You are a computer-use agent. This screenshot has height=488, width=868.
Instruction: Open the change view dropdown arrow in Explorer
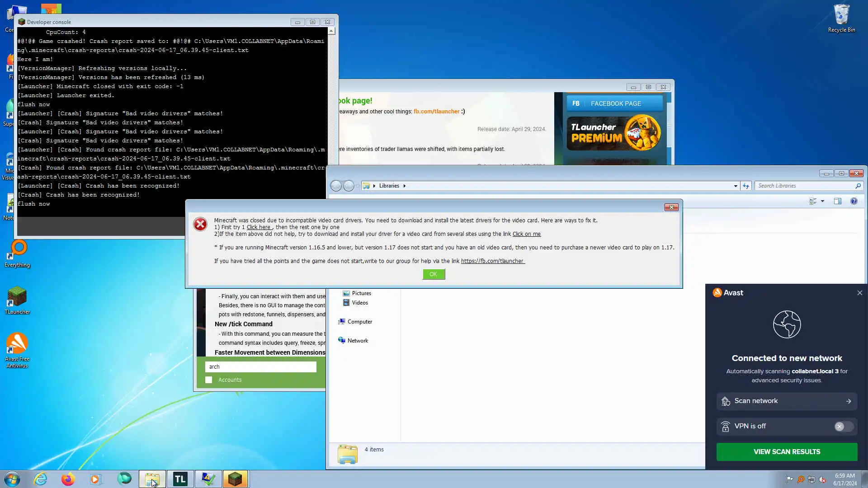pyautogui.click(x=822, y=201)
